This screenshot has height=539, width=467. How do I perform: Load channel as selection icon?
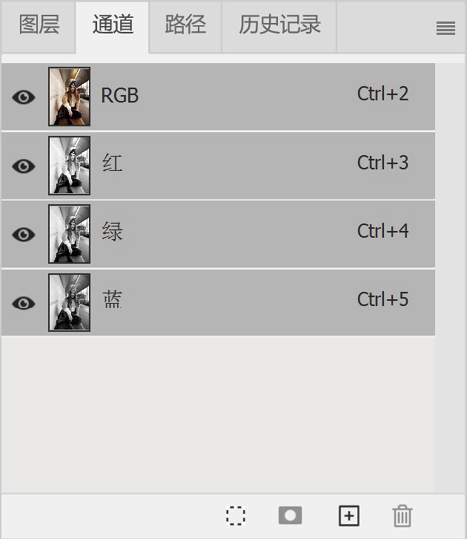[236, 516]
